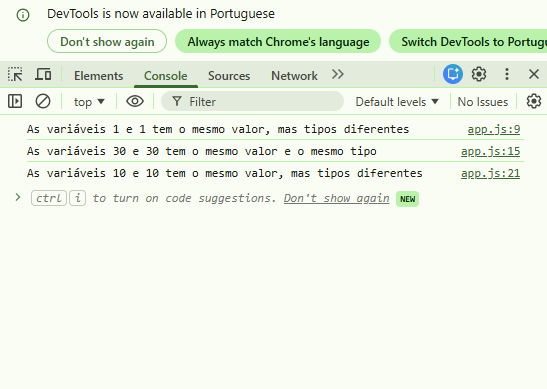Screen dimensions: 547x389
Task: Switch to the Console tab
Action: click(166, 76)
